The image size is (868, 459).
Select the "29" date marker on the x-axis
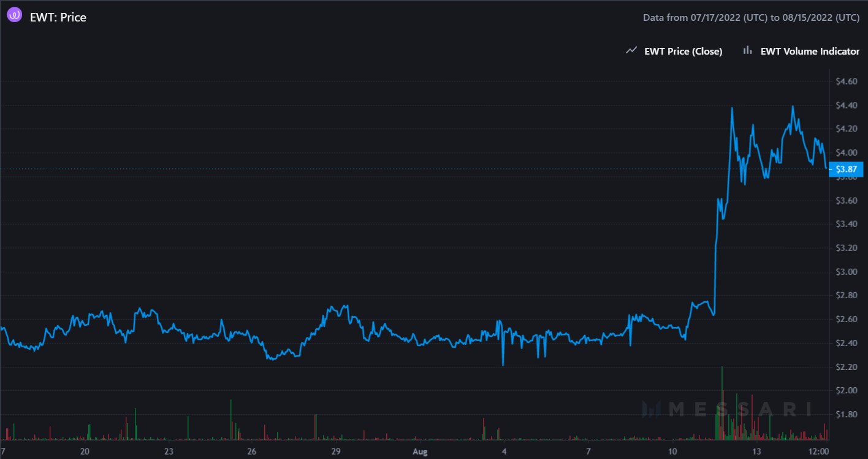[335, 452]
